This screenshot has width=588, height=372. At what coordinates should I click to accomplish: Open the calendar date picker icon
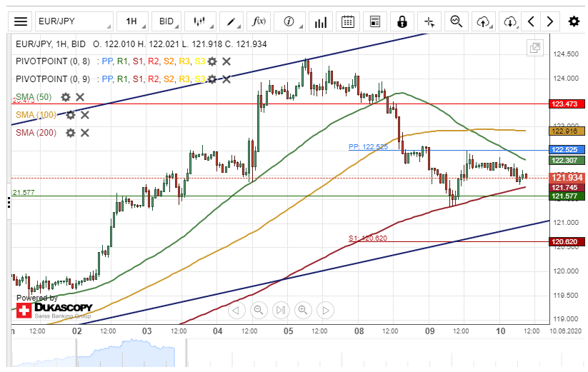(347, 21)
